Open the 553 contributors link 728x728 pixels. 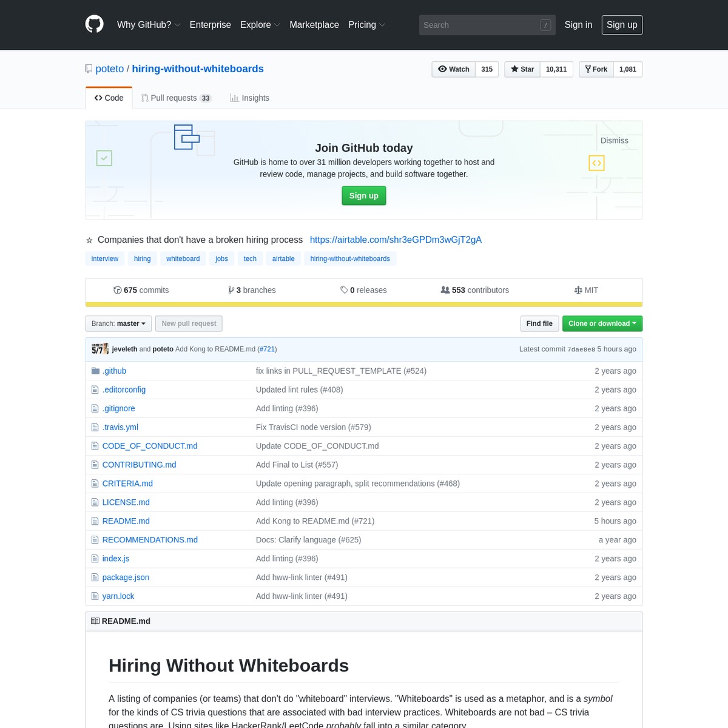tap(475, 290)
